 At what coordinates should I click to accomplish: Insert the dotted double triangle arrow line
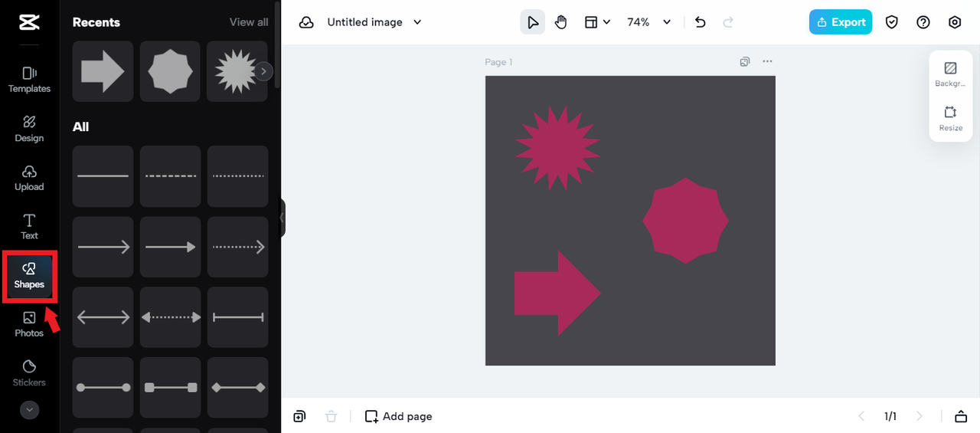(170, 317)
